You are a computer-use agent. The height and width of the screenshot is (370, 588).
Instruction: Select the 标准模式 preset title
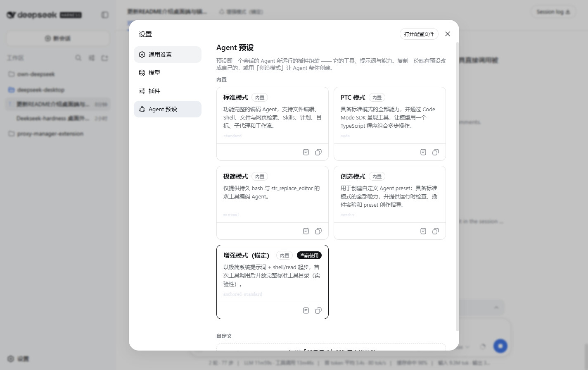tap(236, 98)
